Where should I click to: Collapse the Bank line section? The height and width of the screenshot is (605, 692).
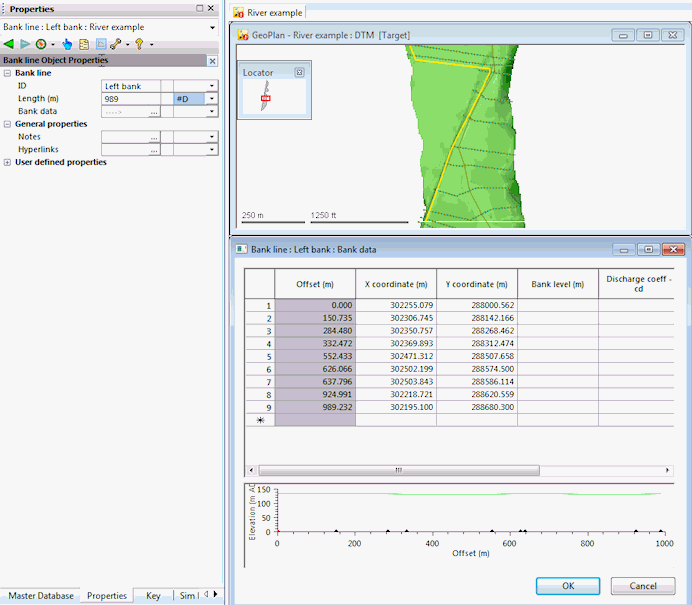pos(7,73)
